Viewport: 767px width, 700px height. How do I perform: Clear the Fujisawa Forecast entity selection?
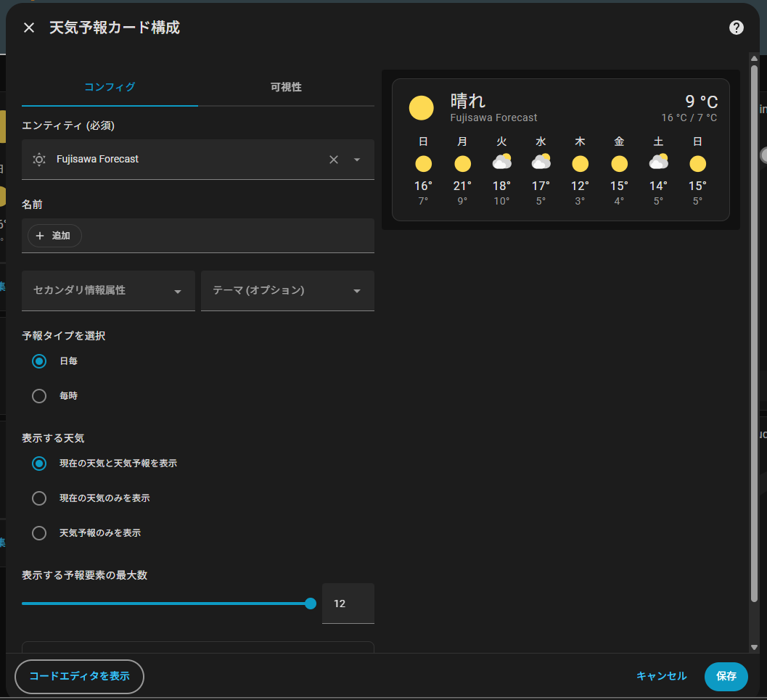coord(334,160)
